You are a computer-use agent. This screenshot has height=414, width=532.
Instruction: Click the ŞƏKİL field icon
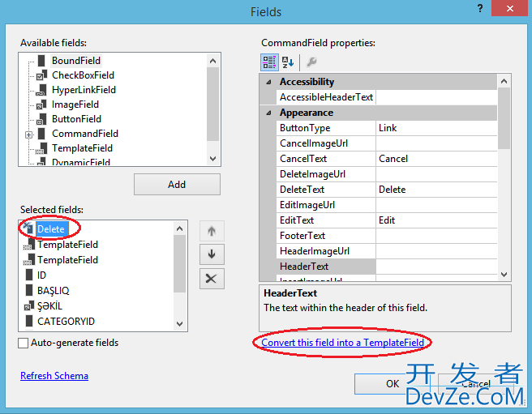point(29,305)
